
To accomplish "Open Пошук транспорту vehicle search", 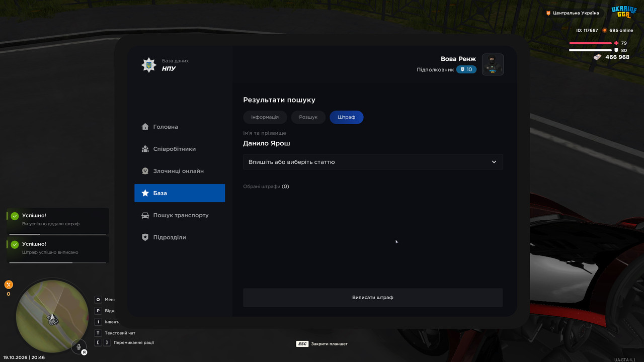I will tap(180, 215).
